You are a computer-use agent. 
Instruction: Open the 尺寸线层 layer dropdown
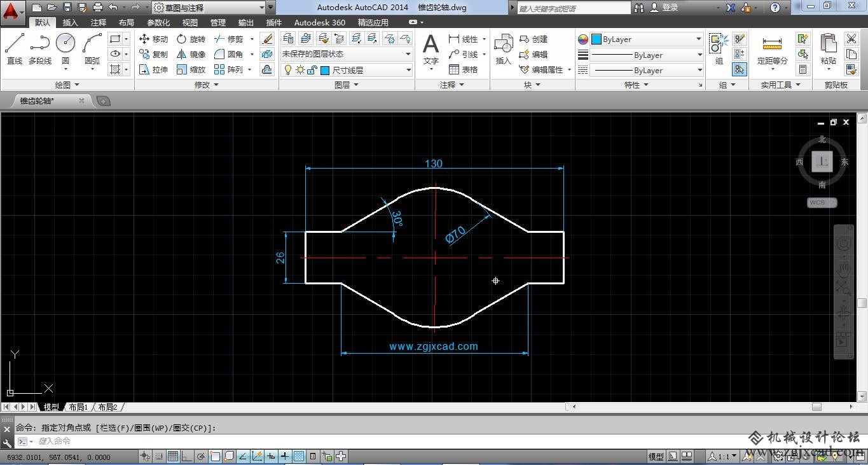coord(347,70)
